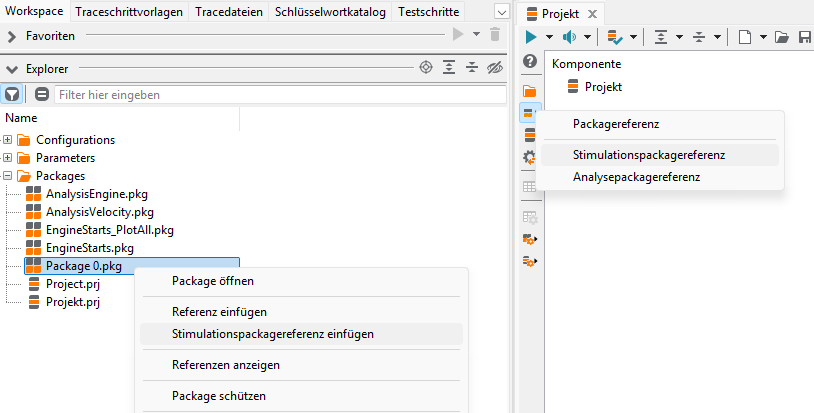Open dropdown next to speaker icon
The width and height of the screenshot is (814, 413).
click(x=587, y=37)
